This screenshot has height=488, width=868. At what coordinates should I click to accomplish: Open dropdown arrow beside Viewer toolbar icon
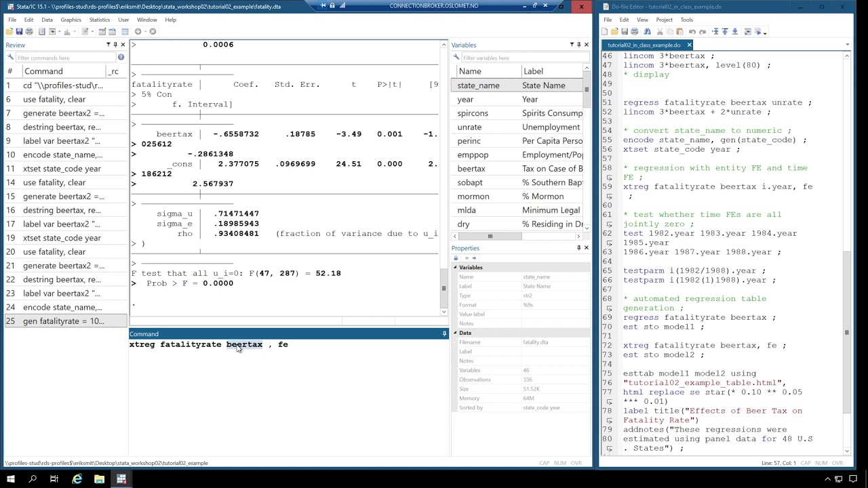pyautogui.click(x=60, y=31)
